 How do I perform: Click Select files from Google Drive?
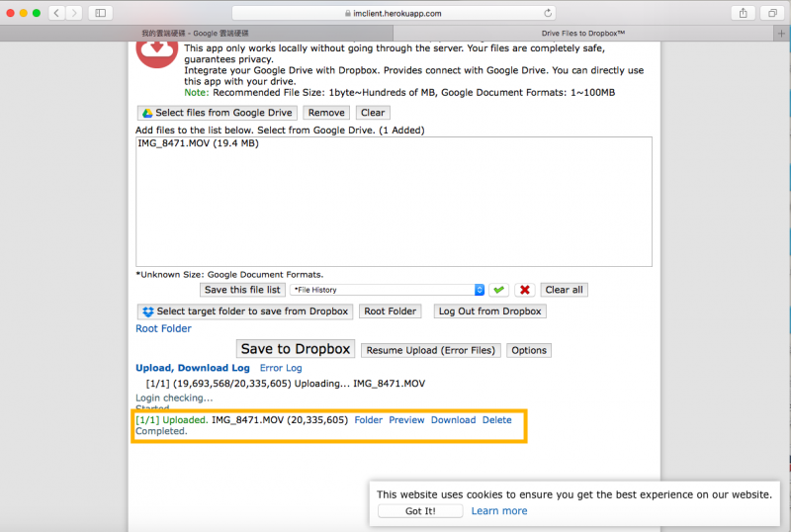[x=218, y=113]
